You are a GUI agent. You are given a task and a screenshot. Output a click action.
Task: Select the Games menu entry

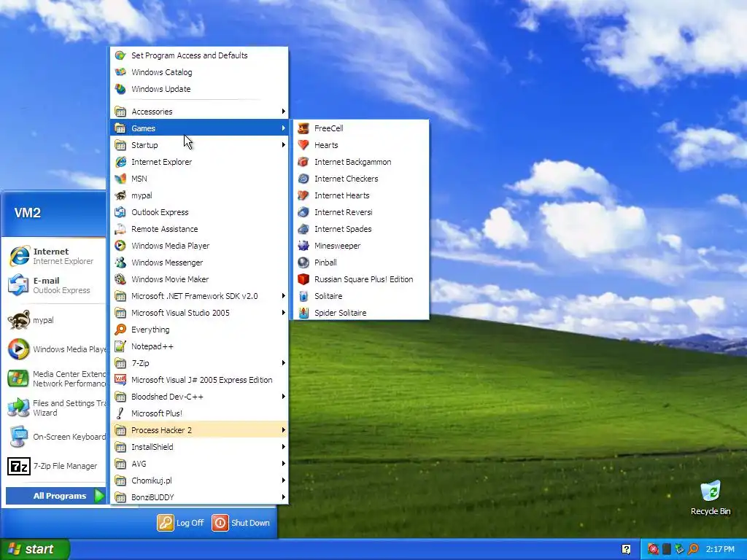(199, 128)
